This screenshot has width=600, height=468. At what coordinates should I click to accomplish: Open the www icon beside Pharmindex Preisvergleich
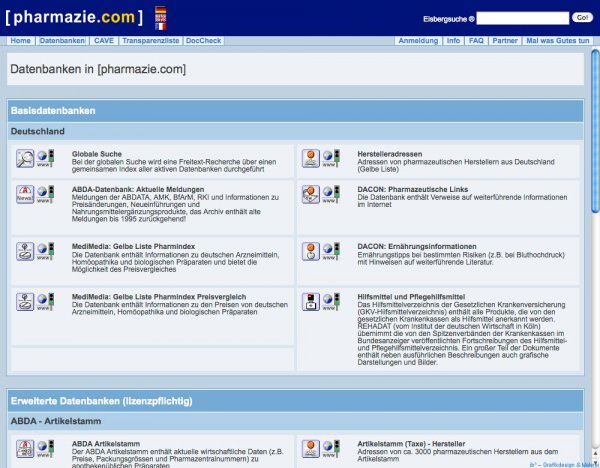(x=46, y=302)
